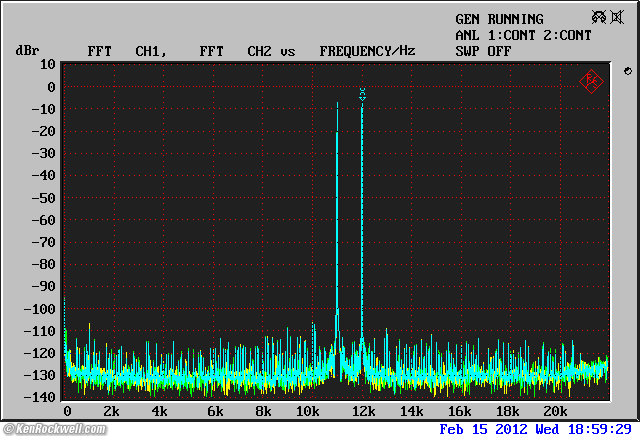Click the crossed-out headphones icon
Image resolution: width=640 pixels, height=436 pixels.
tap(600, 18)
